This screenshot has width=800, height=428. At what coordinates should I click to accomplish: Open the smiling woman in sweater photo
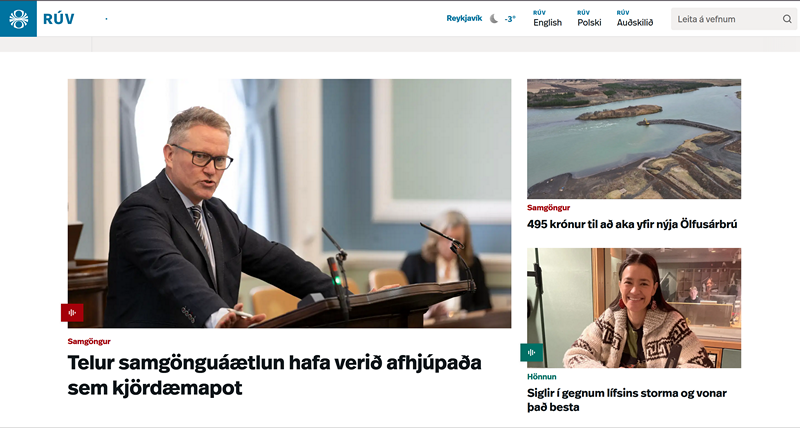(x=634, y=308)
